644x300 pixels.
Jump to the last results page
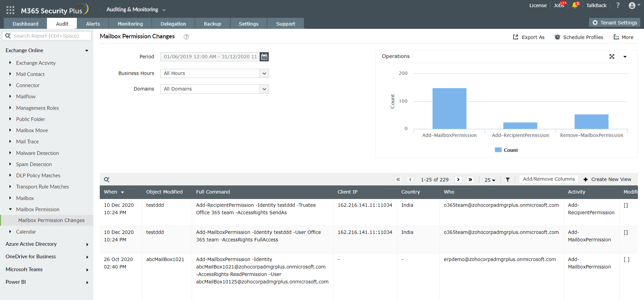[470, 180]
